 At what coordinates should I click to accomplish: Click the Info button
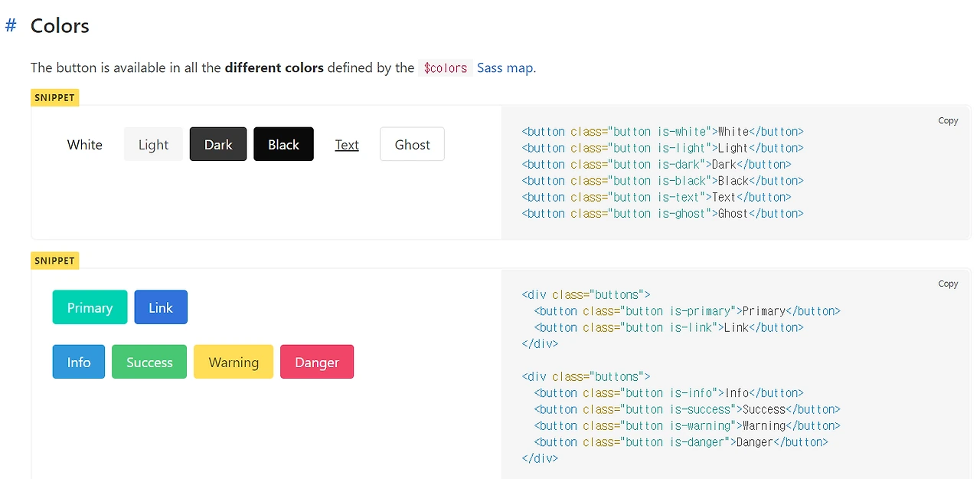tap(79, 362)
